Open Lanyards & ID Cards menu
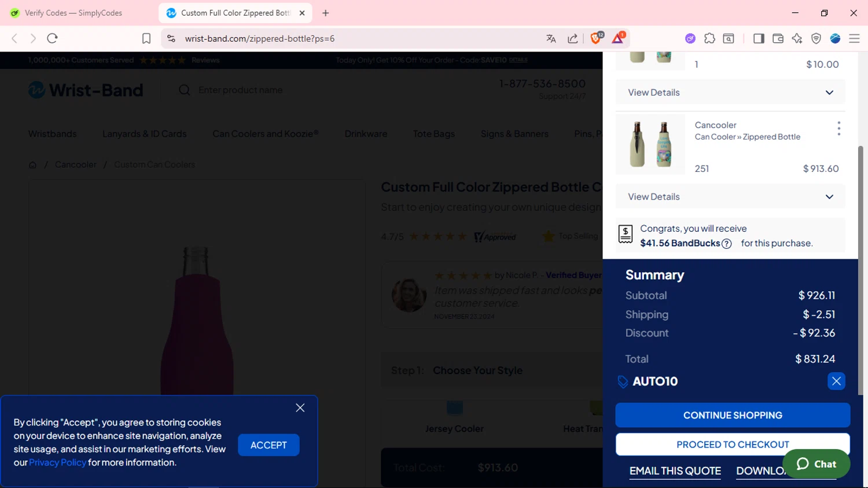Screen dimensions: 868x488 145,134
